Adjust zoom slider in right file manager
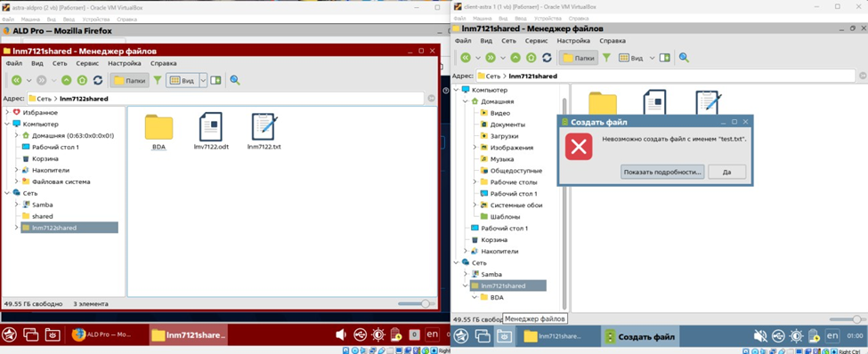The height and width of the screenshot is (354, 868). point(848,319)
